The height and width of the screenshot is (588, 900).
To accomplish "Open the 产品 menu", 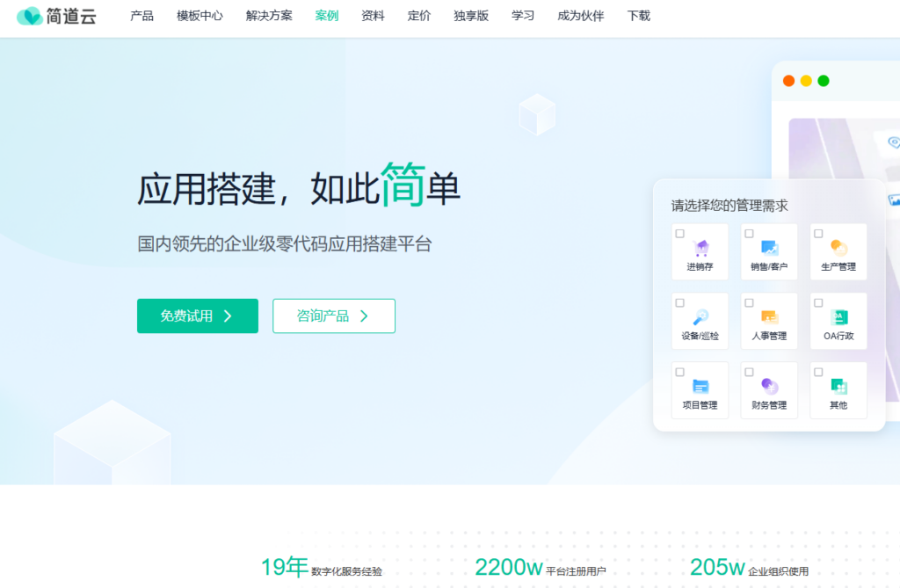I will pos(142,16).
